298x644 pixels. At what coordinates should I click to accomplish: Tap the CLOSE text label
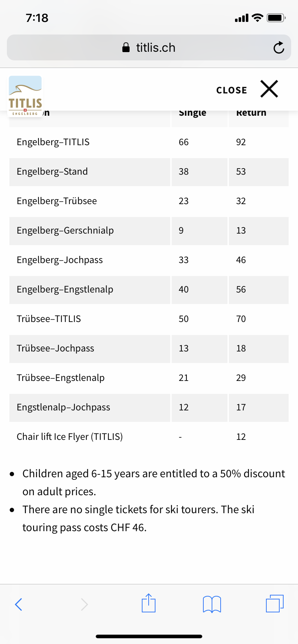[232, 90]
